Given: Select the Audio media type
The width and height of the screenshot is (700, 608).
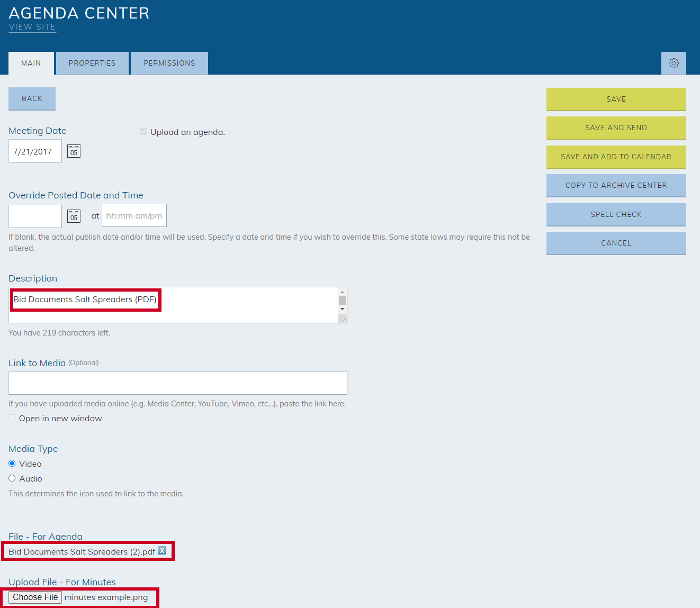Looking at the screenshot, I should 12,478.
